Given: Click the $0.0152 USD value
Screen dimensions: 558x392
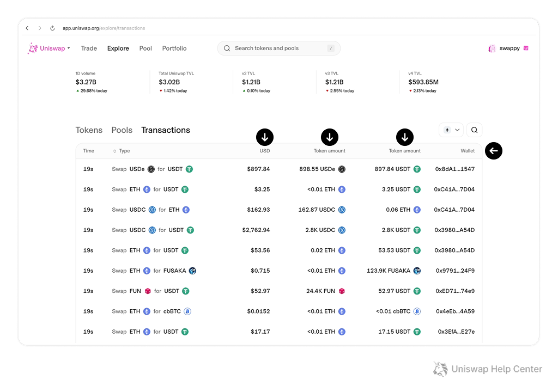Looking at the screenshot, I should tap(258, 311).
